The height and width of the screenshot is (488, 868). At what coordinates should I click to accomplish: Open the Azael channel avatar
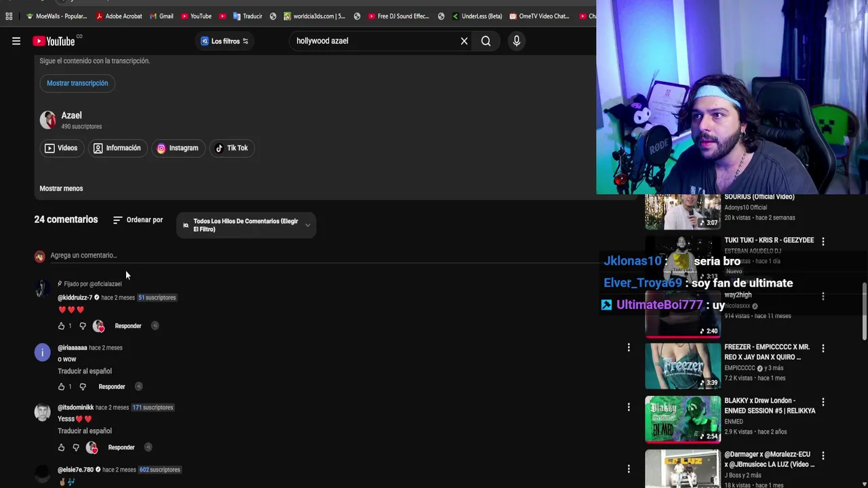pos(47,120)
